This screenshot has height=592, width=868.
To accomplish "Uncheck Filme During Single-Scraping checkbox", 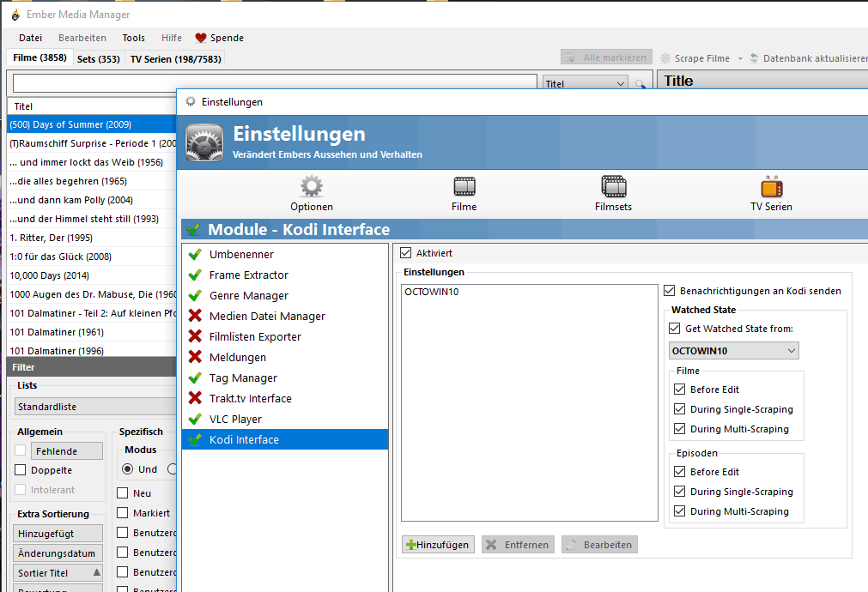I will pos(680,409).
